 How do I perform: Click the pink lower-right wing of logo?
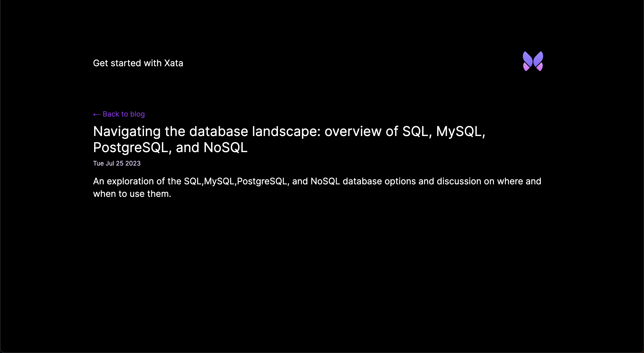pos(540,67)
